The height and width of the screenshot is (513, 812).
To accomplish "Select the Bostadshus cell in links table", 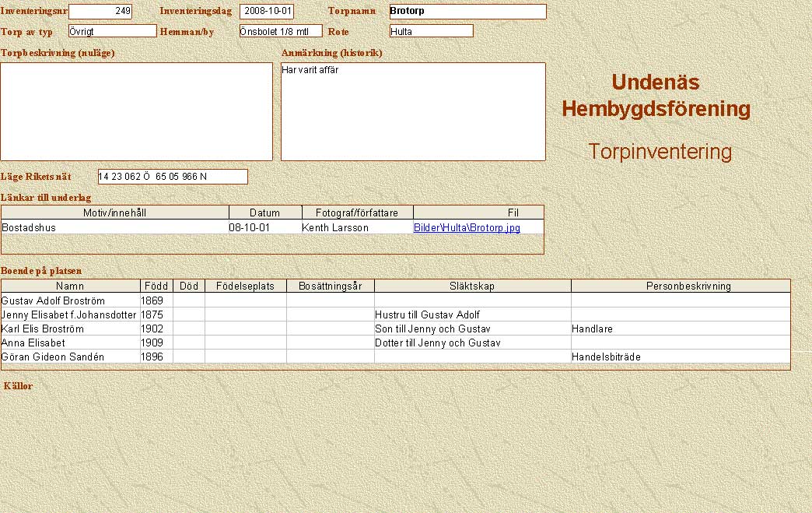I will pyautogui.click(x=114, y=228).
